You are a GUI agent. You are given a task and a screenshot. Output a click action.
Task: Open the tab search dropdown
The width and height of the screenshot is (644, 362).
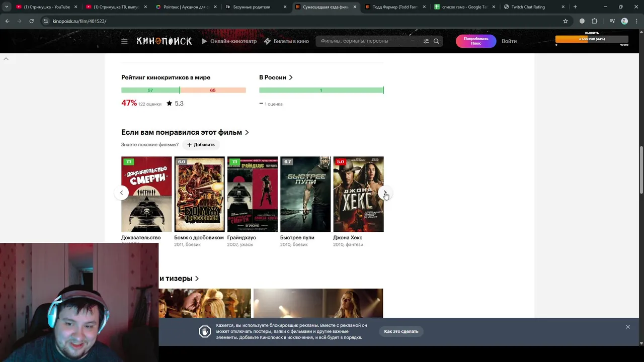coord(6,7)
